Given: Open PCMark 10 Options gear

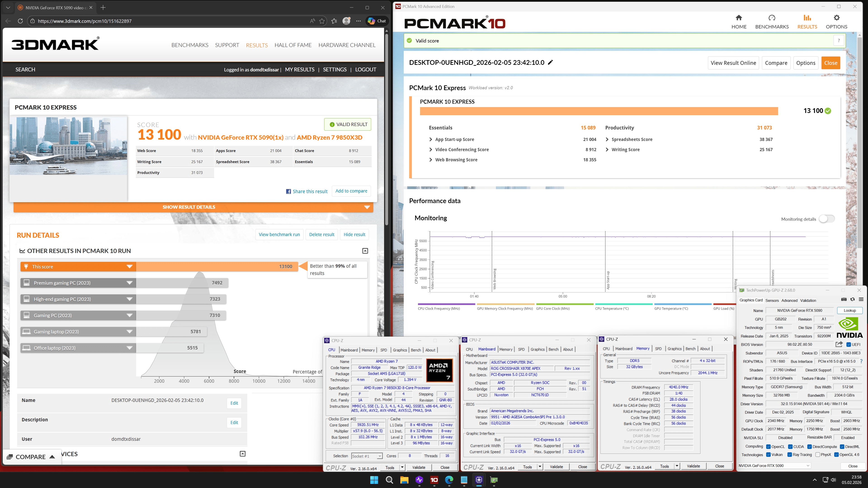Looking at the screenshot, I should [x=836, y=22].
